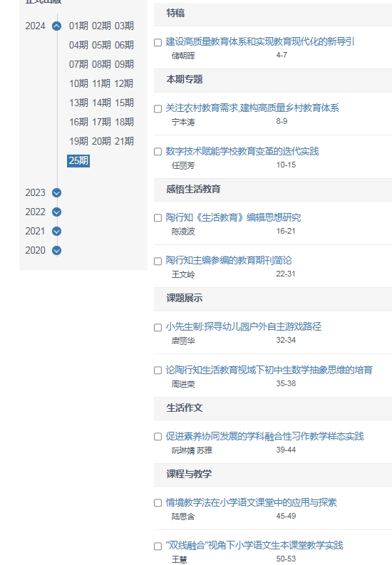Check the box beside 陶行知《生活教育》编辑思想研究

coord(158,218)
